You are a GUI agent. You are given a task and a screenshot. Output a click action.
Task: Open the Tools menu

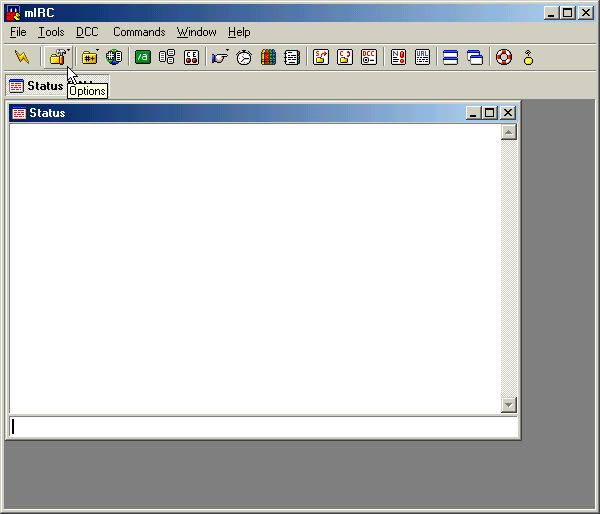tap(51, 32)
